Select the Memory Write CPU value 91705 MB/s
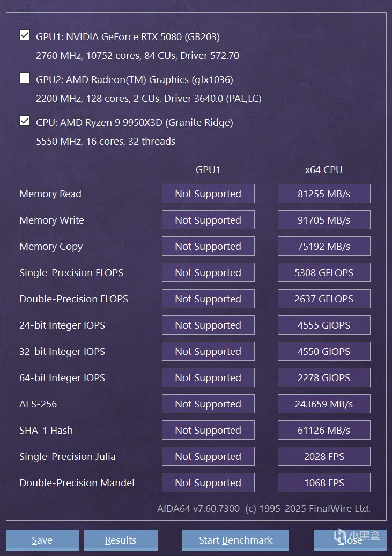392x556 pixels. click(324, 220)
